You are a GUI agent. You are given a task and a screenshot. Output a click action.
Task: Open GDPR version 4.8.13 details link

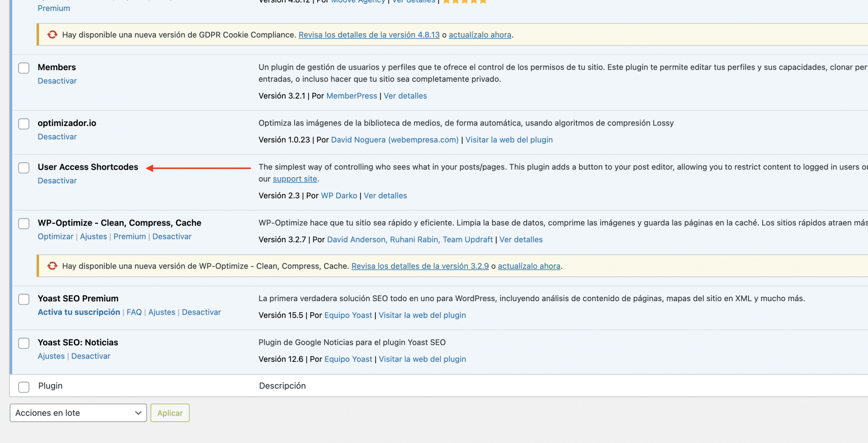[x=369, y=35]
